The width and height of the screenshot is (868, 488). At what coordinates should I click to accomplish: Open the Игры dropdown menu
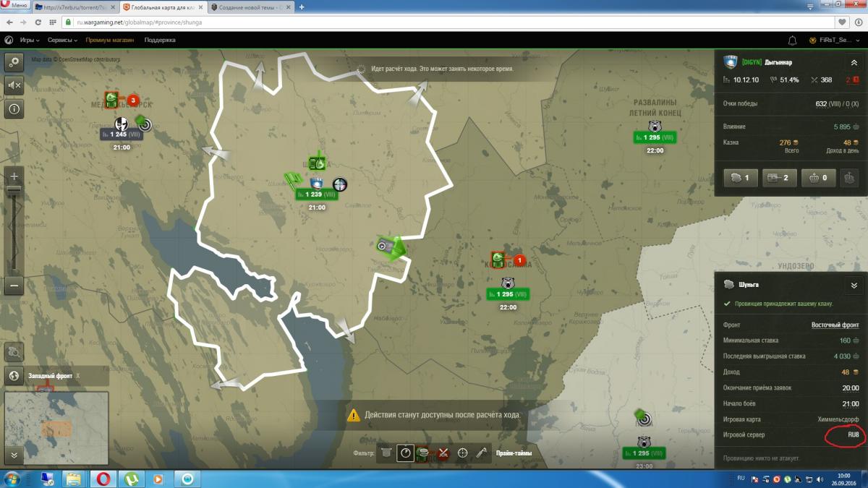(29, 40)
